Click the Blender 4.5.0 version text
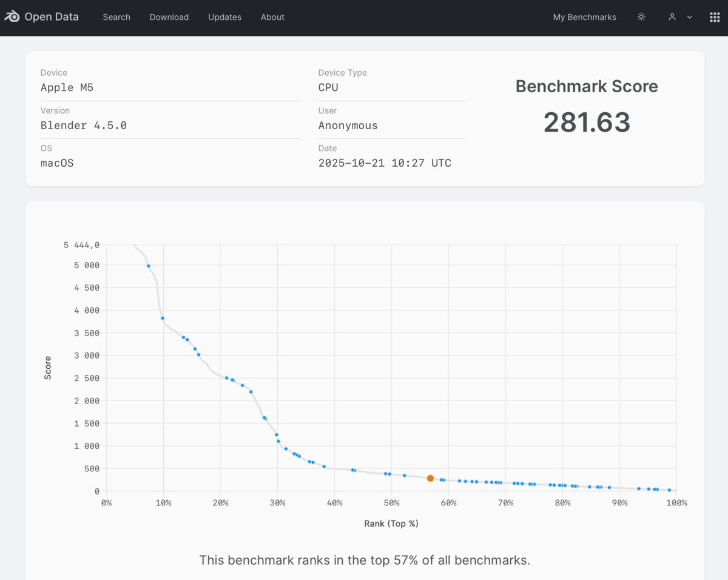The height and width of the screenshot is (580, 728). tap(83, 126)
